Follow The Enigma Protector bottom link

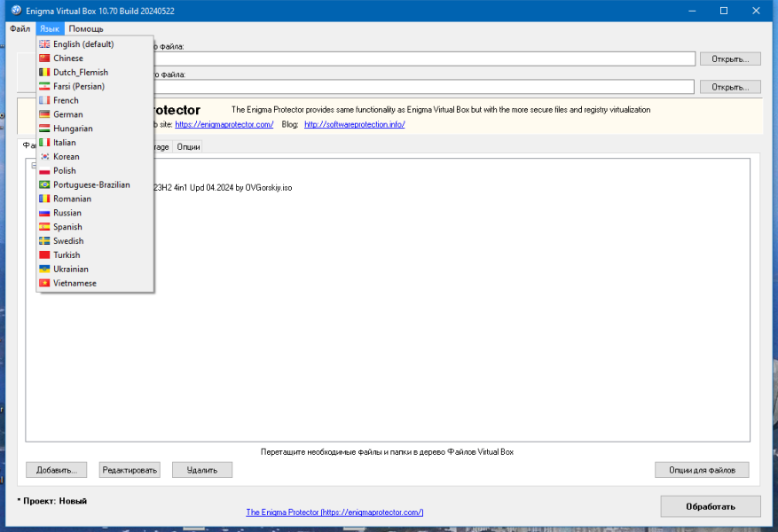click(x=335, y=512)
